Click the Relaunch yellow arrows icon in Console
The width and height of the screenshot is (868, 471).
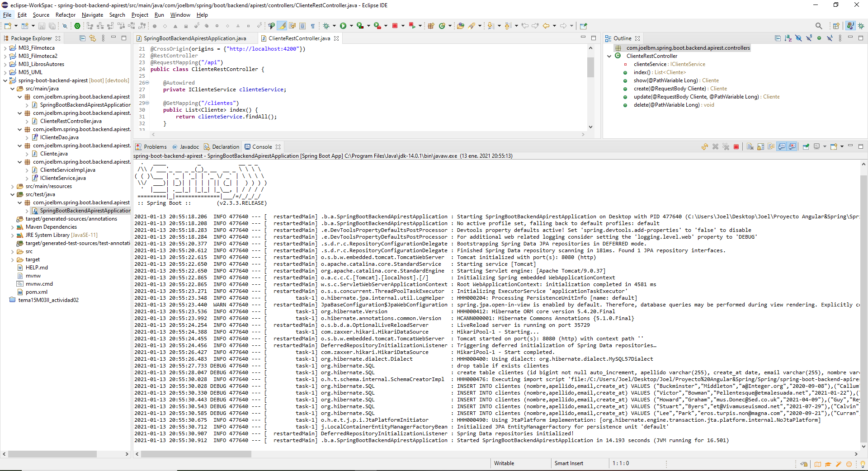click(x=705, y=146)
